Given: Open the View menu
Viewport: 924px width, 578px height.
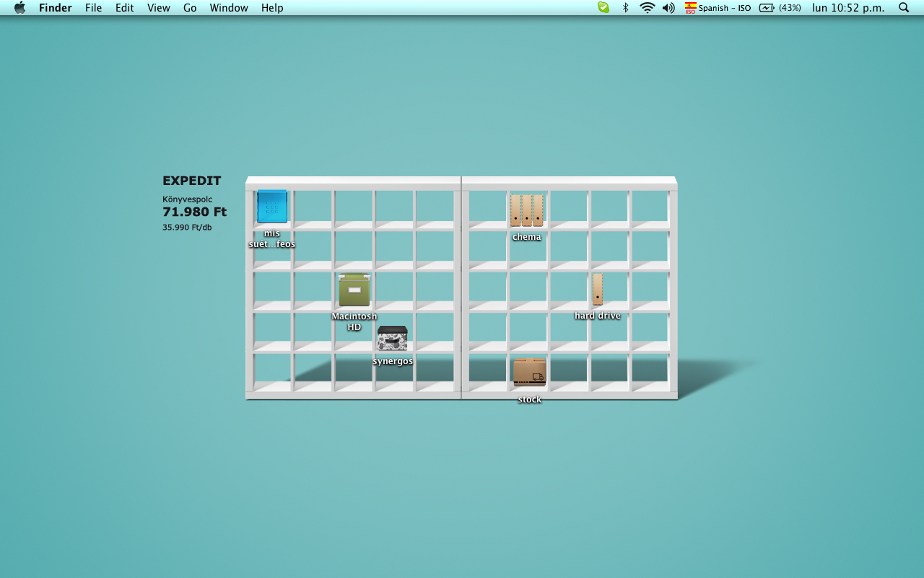Looking at the screenshot, I should 159,8.
